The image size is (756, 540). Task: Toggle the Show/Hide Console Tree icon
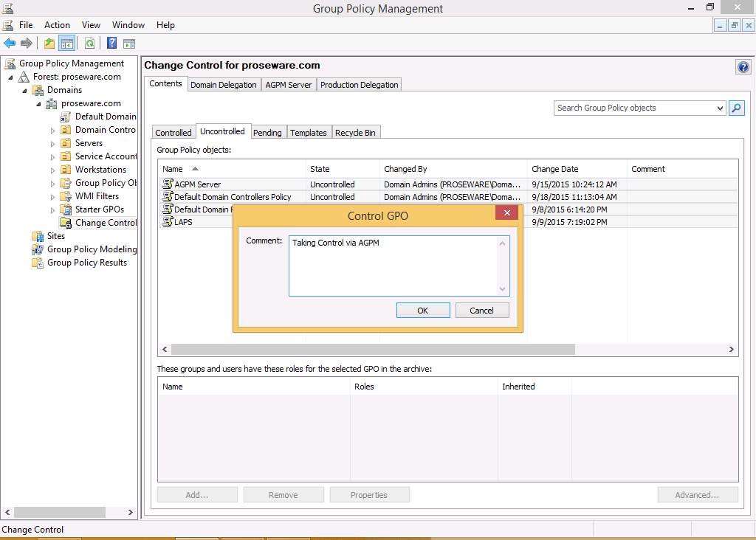(67, 44)
